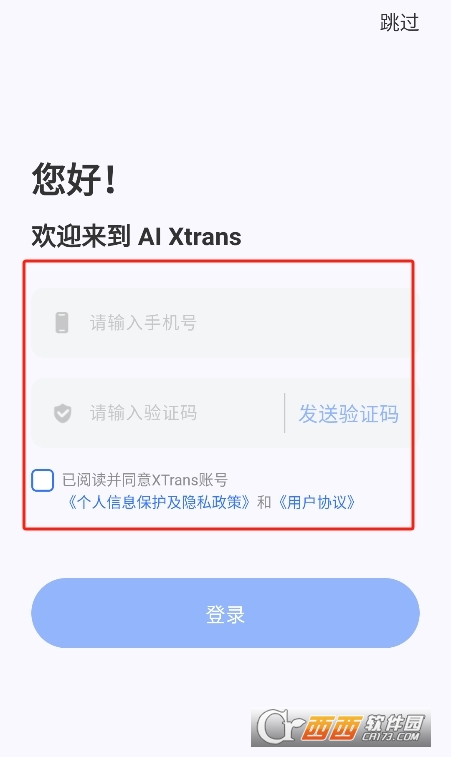Click the 欢迎来到 AI Xtrans title
Image resolution: width=451 pixels, height=757 pixels.
click(137, 236)
